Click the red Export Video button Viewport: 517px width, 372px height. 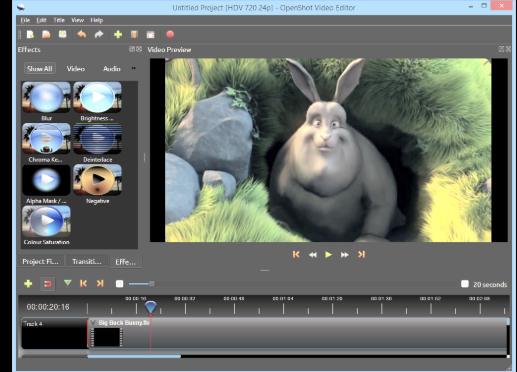170,34
